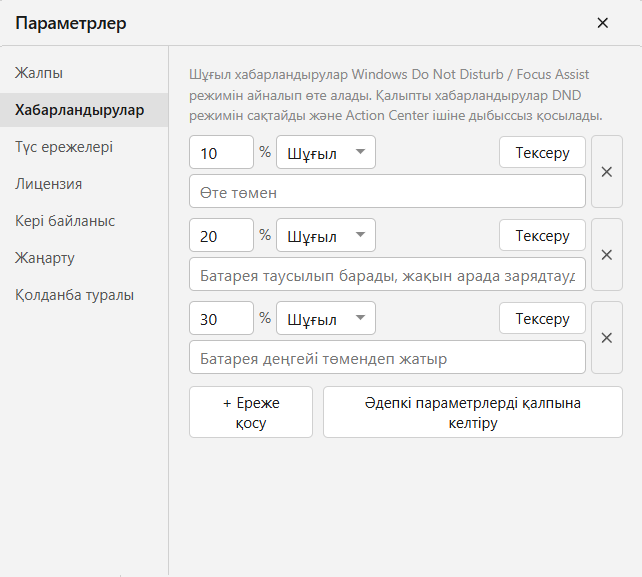
Task: Click Тексеру button for 30% rule
Action: [x=542, y=318]
